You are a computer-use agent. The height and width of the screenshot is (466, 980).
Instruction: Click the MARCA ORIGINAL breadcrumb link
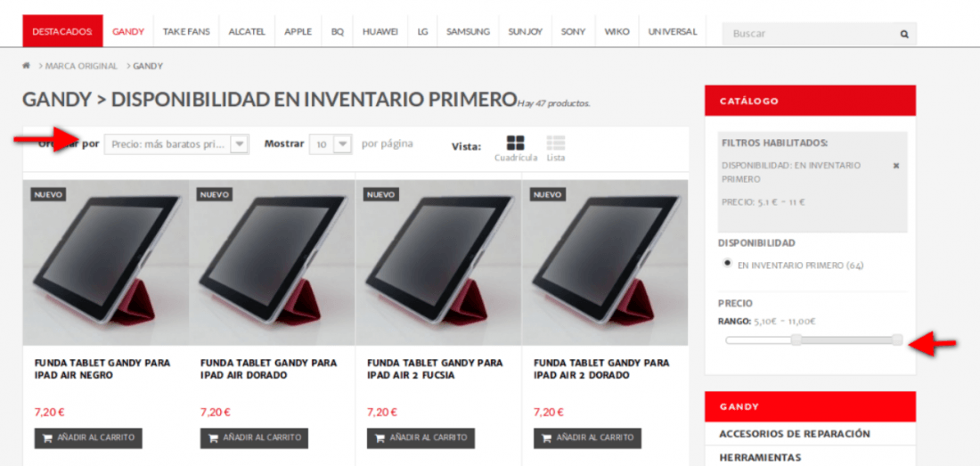[x=81, y=66]
